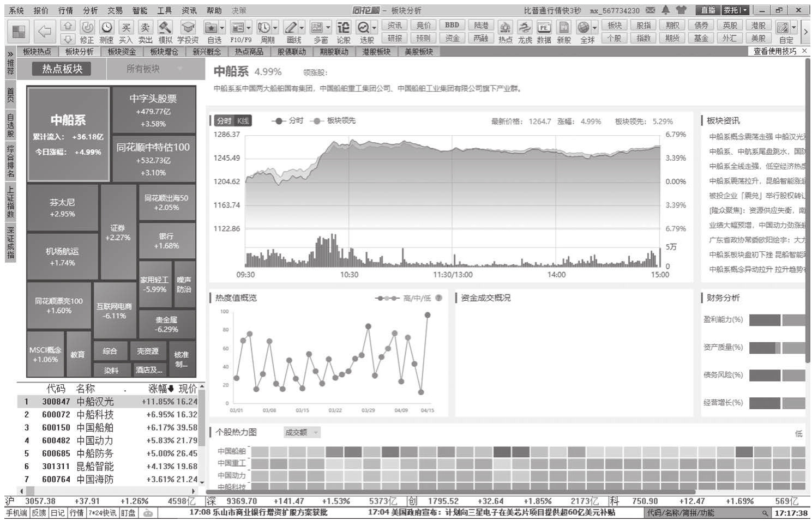Click the help question mark beside 高/中/低

pos(438,298)
